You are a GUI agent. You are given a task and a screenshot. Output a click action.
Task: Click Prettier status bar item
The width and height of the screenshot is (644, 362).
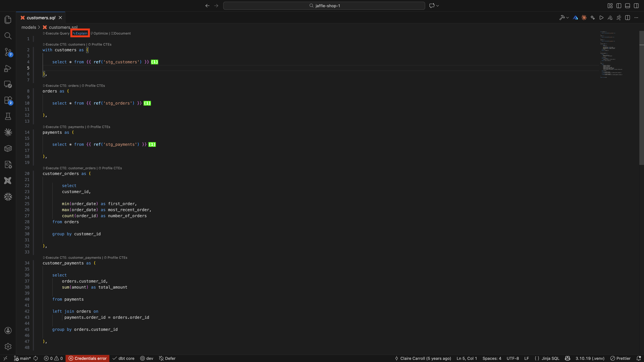621,358
